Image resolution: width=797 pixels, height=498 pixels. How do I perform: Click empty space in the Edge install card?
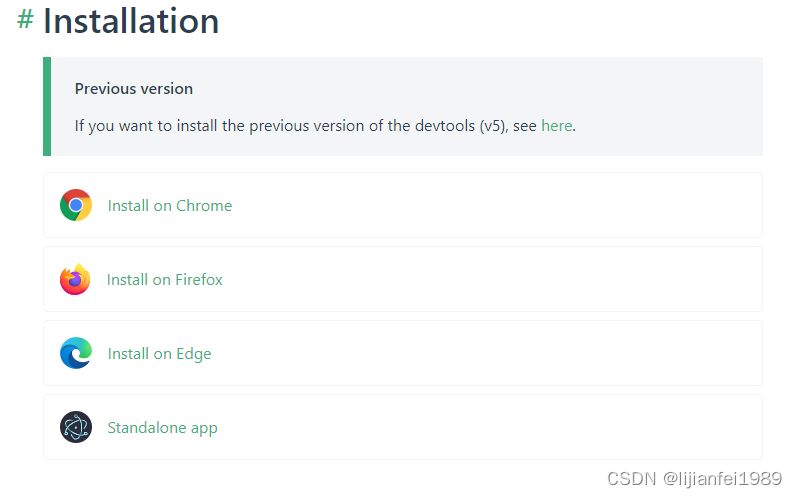pos(500,354)
